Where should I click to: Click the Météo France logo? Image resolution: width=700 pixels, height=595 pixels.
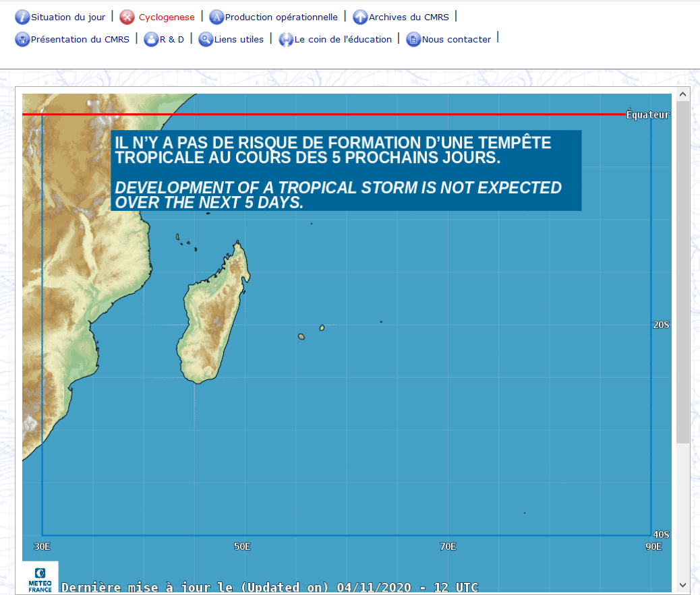(x=40, y=578)
